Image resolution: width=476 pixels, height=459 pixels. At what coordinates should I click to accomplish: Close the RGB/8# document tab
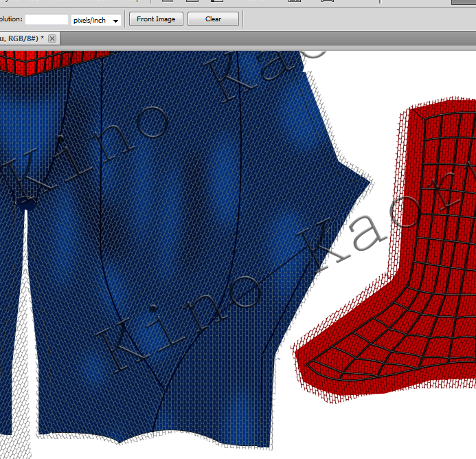(52, 38)
